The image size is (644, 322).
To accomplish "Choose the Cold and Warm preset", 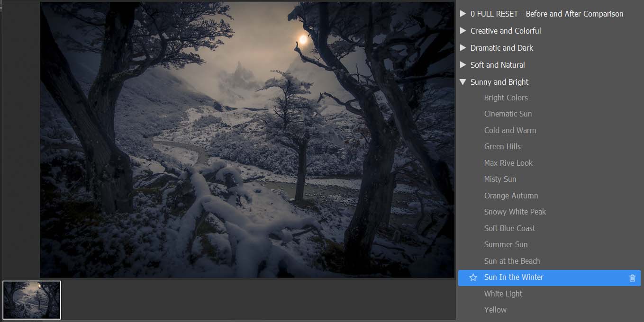I will (x=510, y=130).
